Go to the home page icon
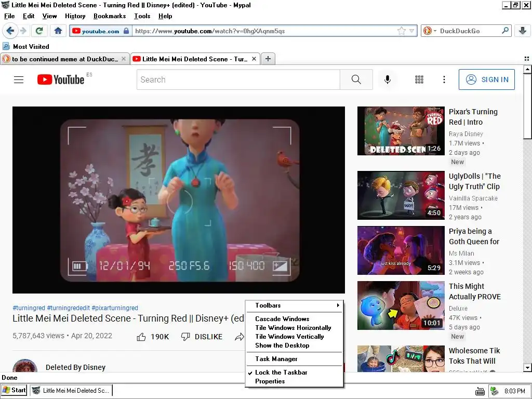This screenshot has width=532, height=399. click(58, 31)
